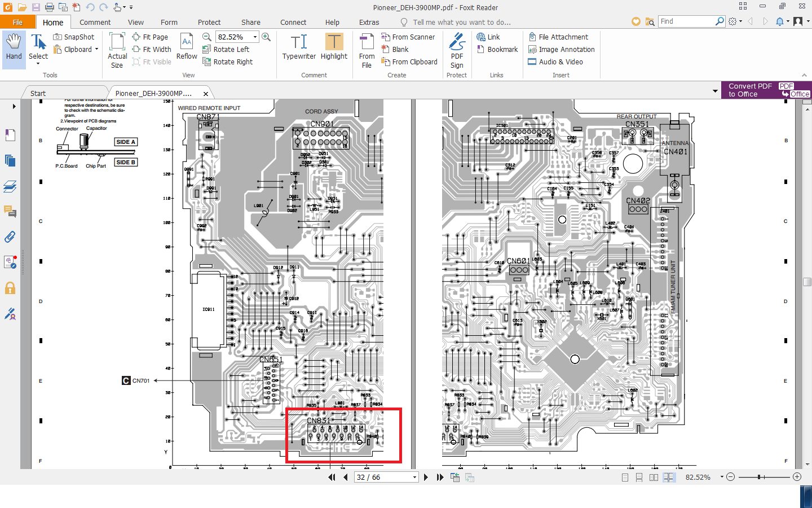Create PDF From File
Viewport: 812px width, 508px height.
click(367, 51)
